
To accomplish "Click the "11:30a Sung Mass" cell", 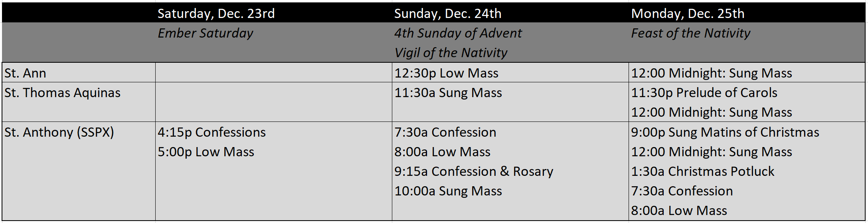I will (448, 93).
